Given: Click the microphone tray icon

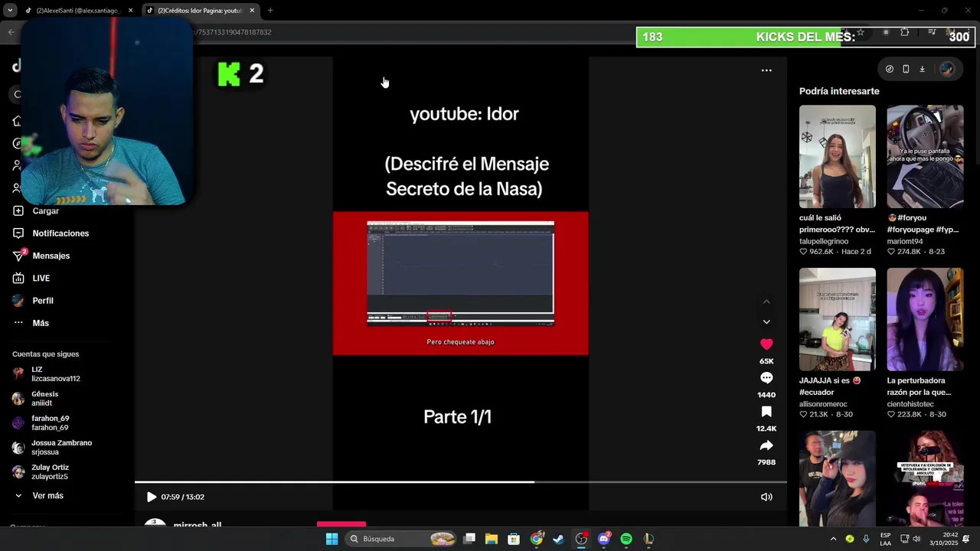Looking at the screenshot, I should (x=866, y=539).
